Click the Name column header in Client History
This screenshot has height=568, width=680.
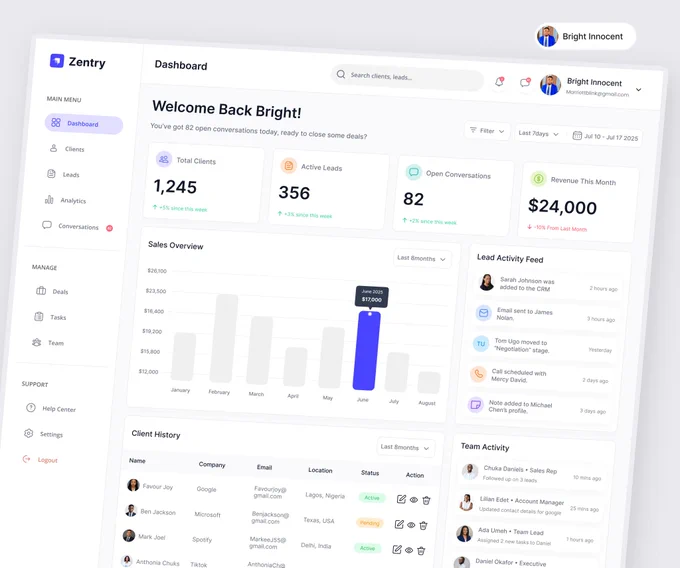pos(137,460)
